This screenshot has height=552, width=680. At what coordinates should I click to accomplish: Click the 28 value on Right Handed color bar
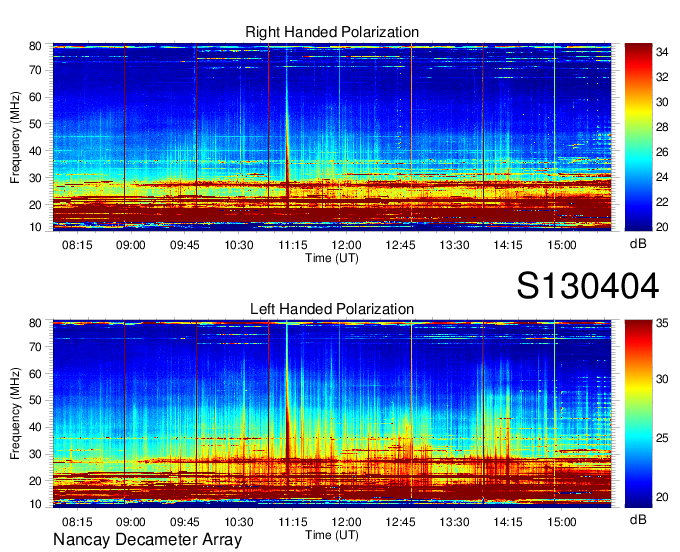[x=662, y=127]
